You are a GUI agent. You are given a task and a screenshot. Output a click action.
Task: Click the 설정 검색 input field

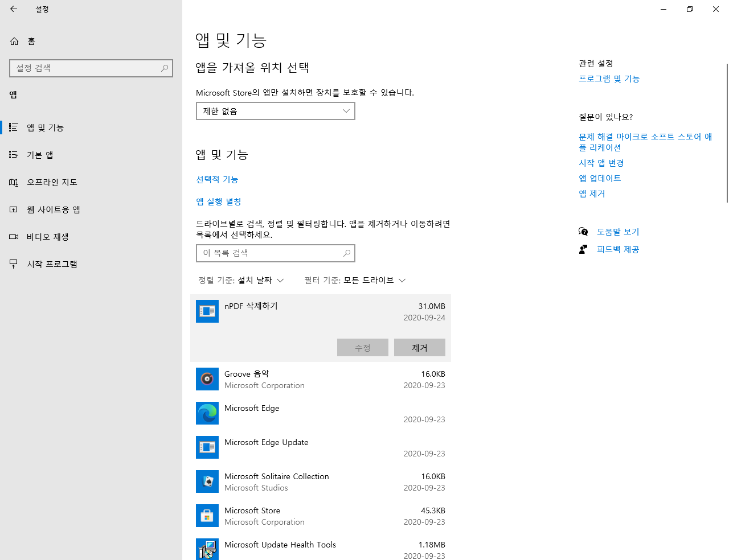tap(91, 68)
